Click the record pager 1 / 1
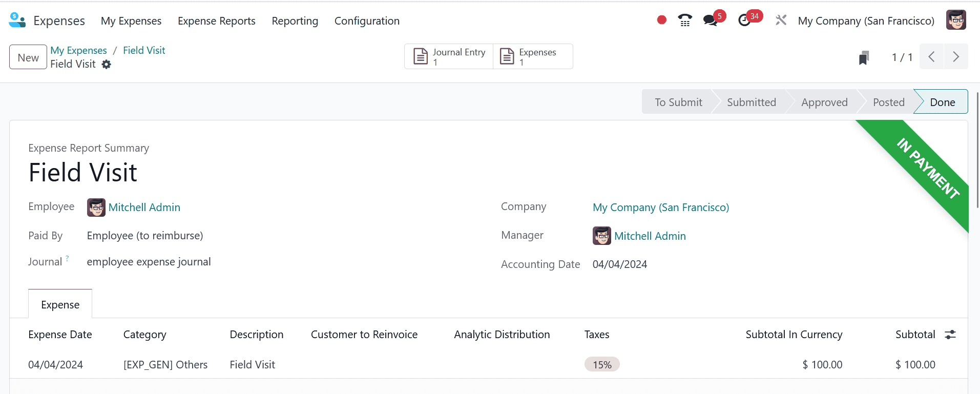 point(902,57)
